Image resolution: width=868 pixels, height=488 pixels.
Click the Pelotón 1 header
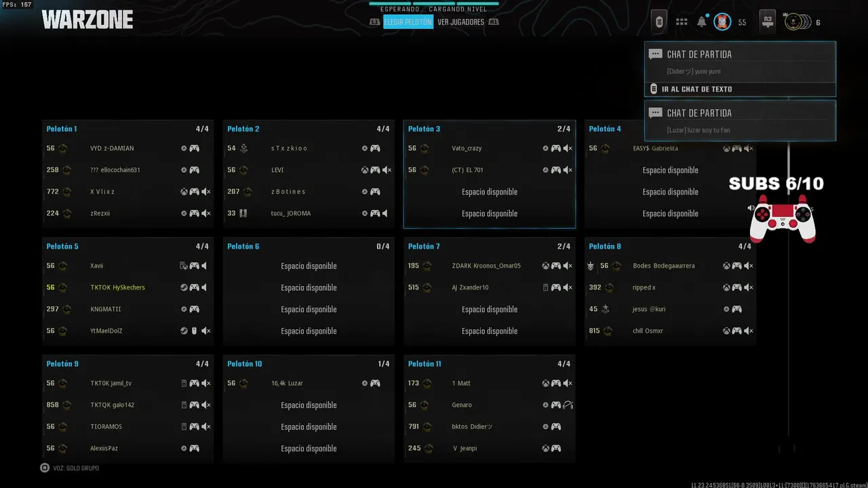click(x=62, y=129)
